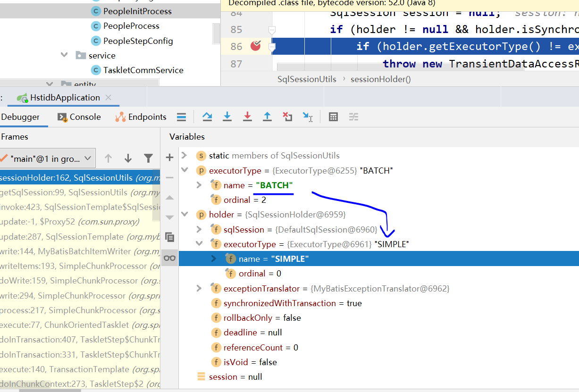Select rollbackOnly = false row
The width and height of the screenshot is (579, 392).
tap(379, 318)
